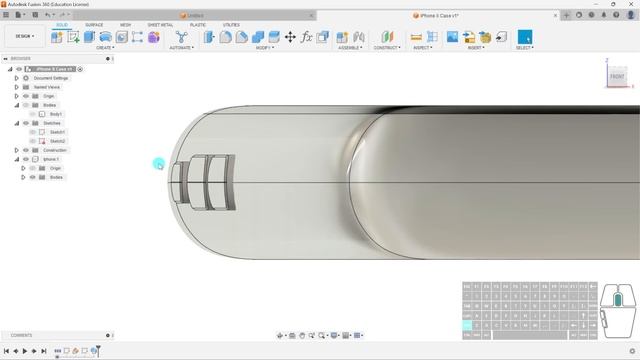Switch to the UTILITIES tab
The image size is (640, 360).
point(231,25)
